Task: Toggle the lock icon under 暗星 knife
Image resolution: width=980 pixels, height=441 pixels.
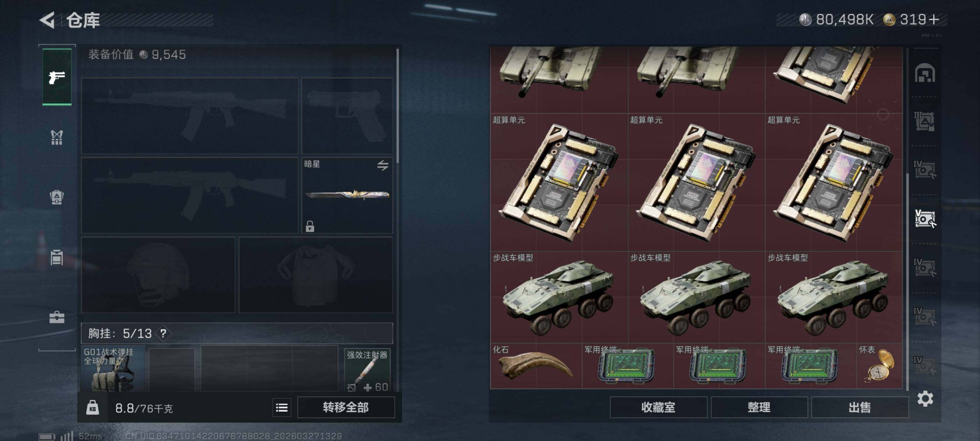Action: tap(310, 226)
